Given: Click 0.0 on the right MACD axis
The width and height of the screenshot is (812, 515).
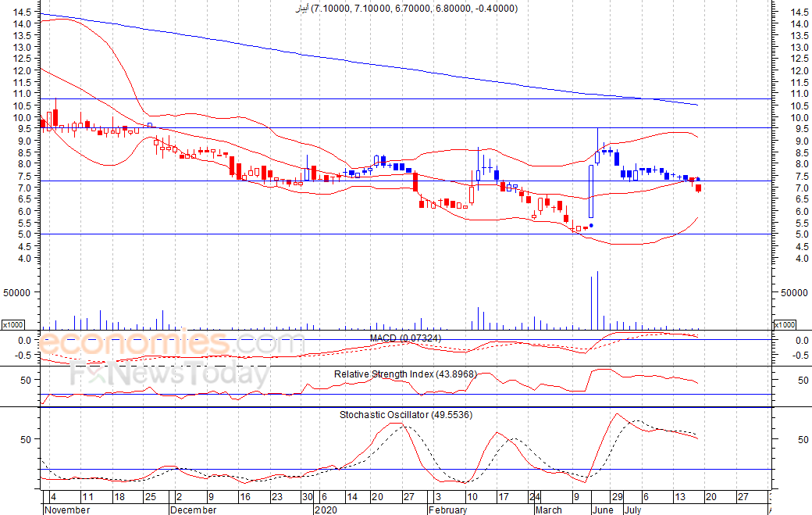Looking at the screenshot, I should 802,341.
